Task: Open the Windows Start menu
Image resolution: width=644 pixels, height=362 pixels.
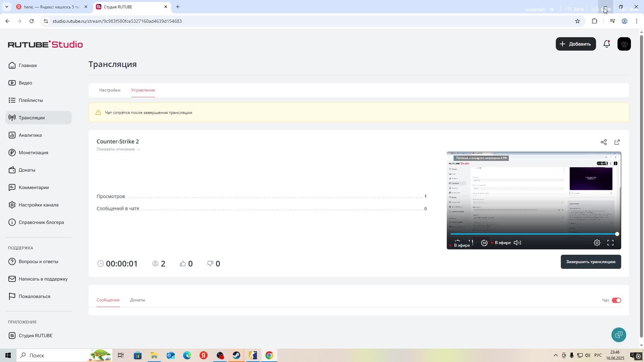Action: [8, 355]
